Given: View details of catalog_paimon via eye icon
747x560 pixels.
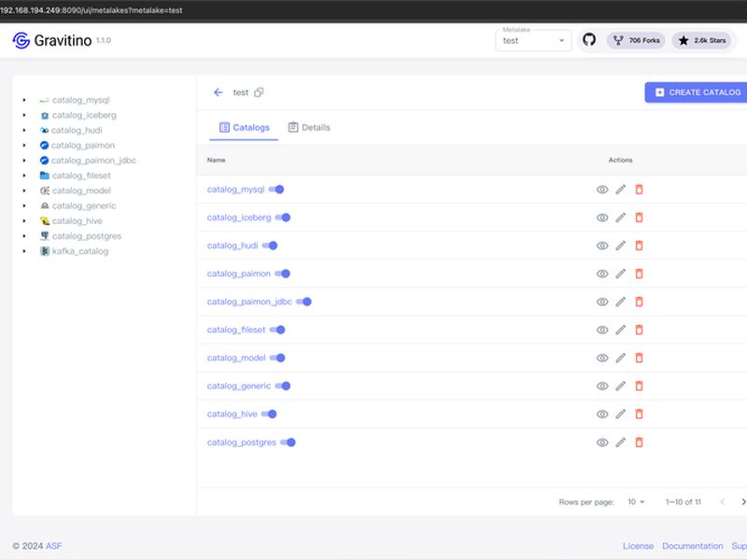Looking at the screenshot, I should (x=602, y=273).
